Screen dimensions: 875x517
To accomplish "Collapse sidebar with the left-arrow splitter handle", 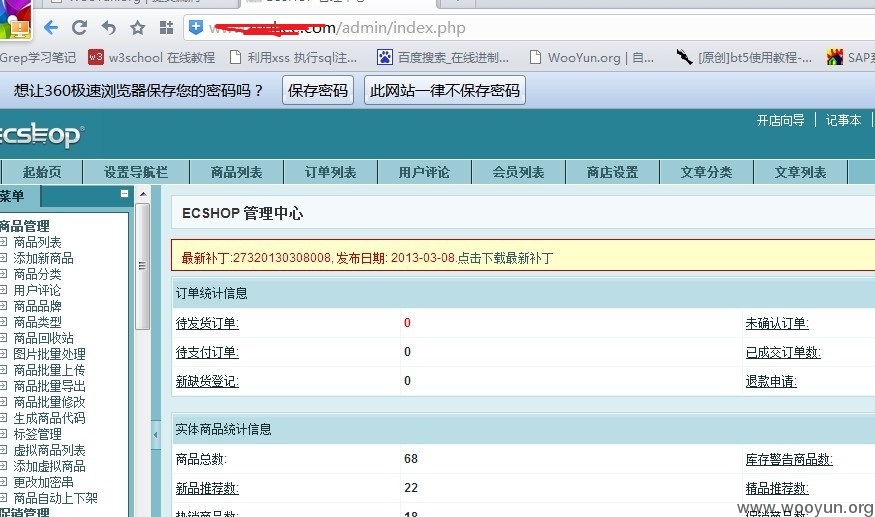I will 156,434.
